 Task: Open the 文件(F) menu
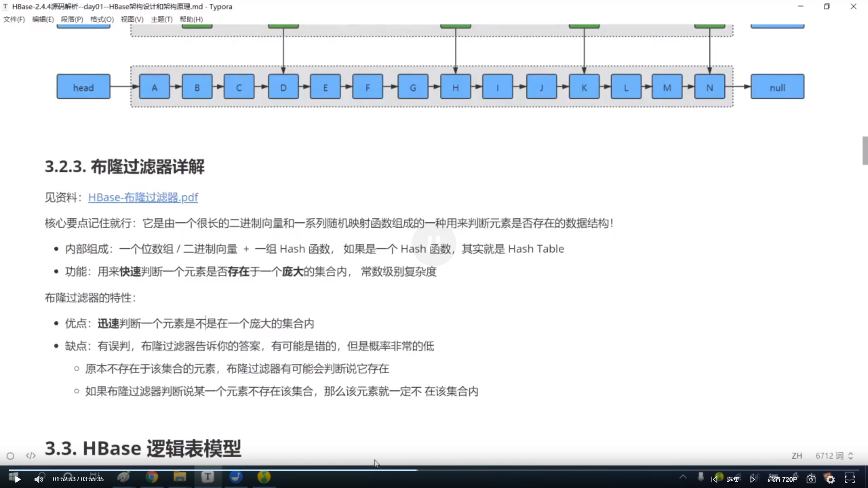click(x=14, y=19)
